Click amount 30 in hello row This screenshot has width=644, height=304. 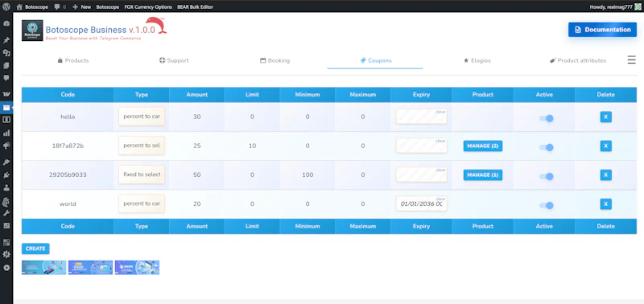(x=196, y=117)
